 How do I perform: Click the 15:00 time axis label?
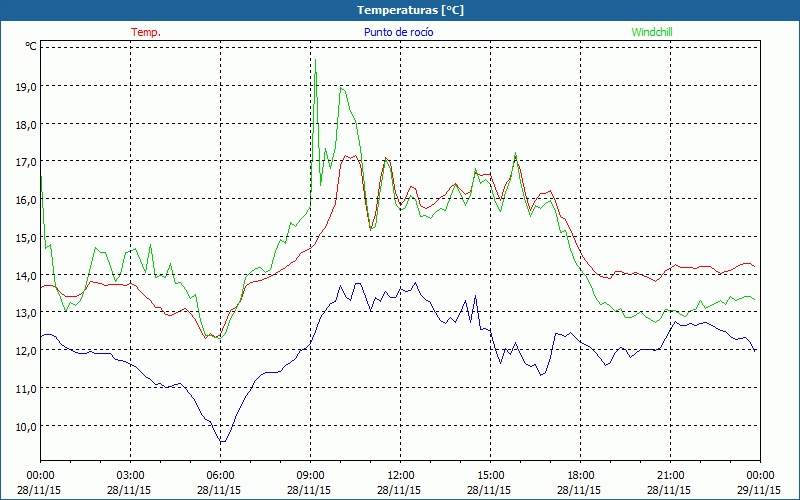pos(491,475)
